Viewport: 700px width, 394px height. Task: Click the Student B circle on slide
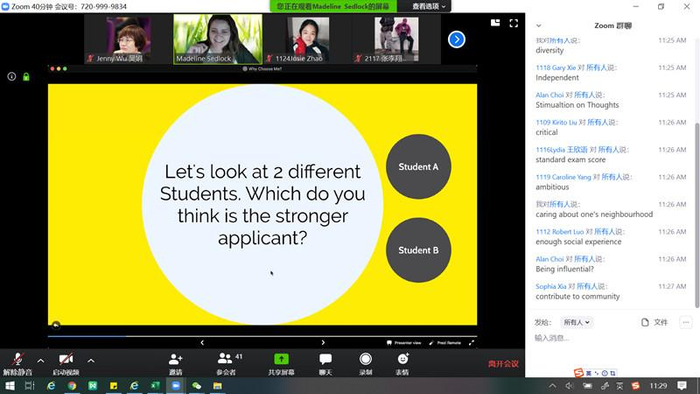point(418,250)
